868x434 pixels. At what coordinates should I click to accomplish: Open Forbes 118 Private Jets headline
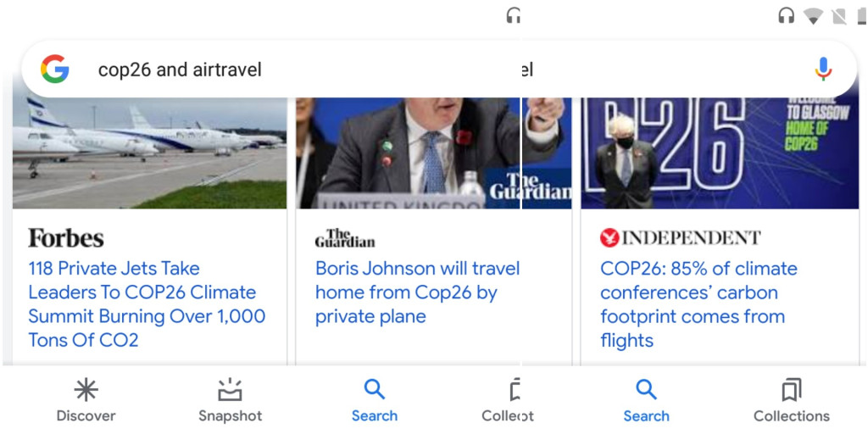click(147, 304)
